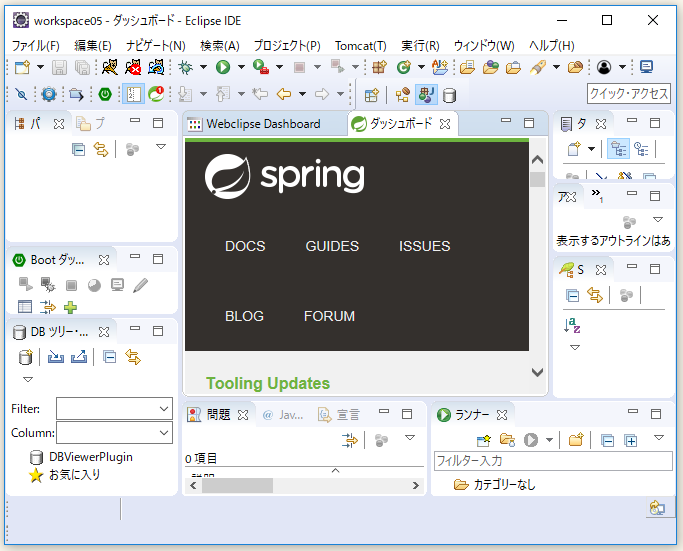Show hidden tabs chevron in Outline panel
The height and width of the screenshot is (551, 683).
(x=597, y=195)
